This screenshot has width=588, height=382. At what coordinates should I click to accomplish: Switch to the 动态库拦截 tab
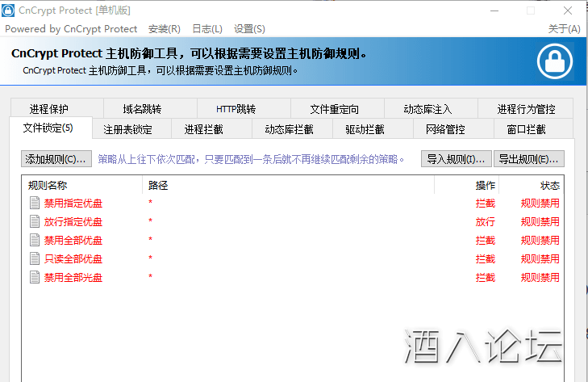click(x=293, y=129)
